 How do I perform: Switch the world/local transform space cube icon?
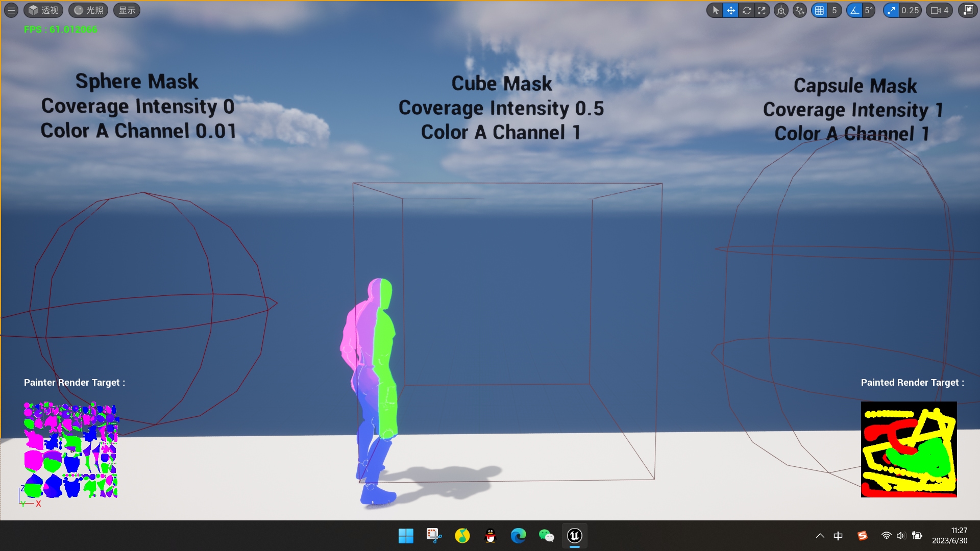tap(781, 10)
